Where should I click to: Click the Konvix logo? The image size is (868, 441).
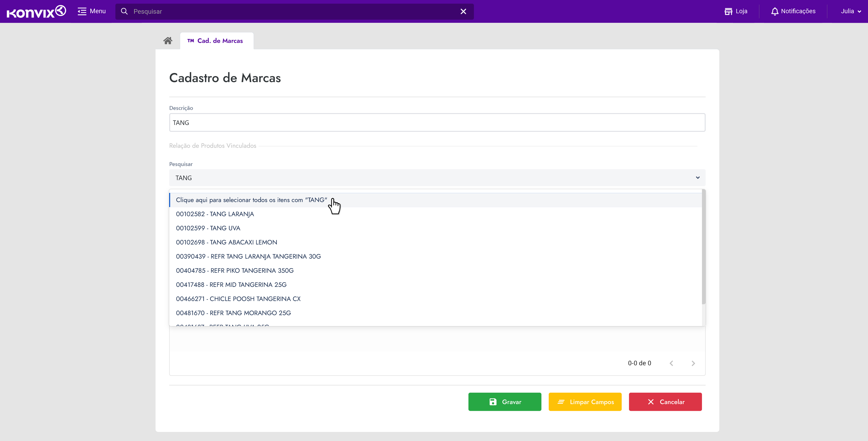[x=36, y=11]
